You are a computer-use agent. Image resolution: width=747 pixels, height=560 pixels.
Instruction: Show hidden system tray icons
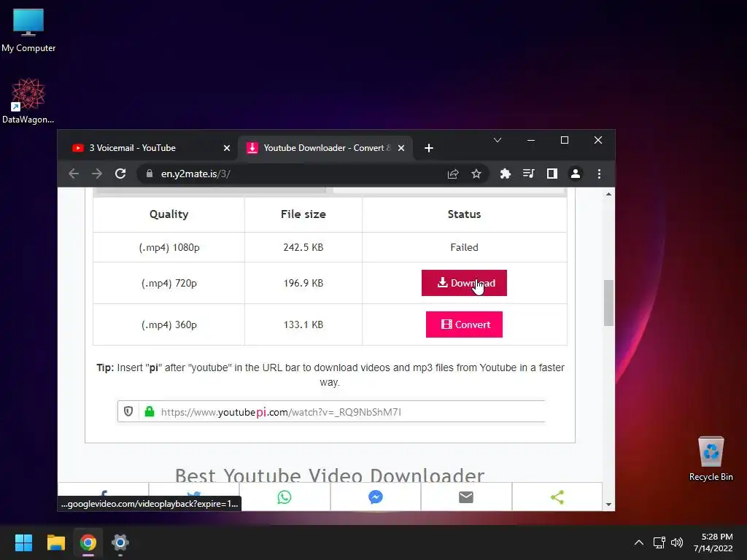tap(639, 542)
